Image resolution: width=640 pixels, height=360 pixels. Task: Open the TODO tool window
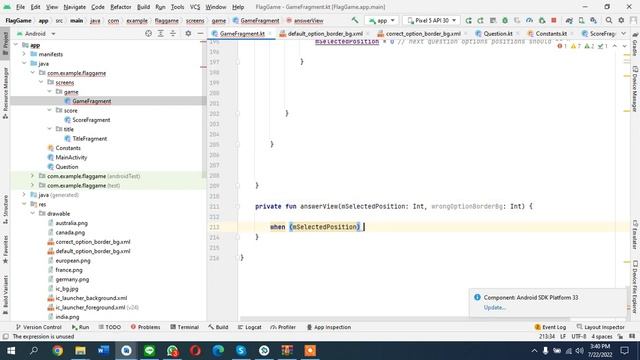point(110,327)
